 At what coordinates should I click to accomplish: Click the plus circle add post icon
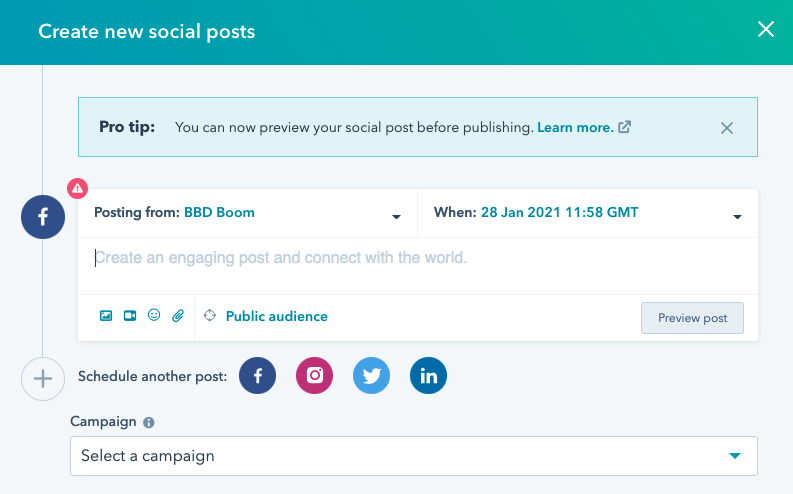43,379
